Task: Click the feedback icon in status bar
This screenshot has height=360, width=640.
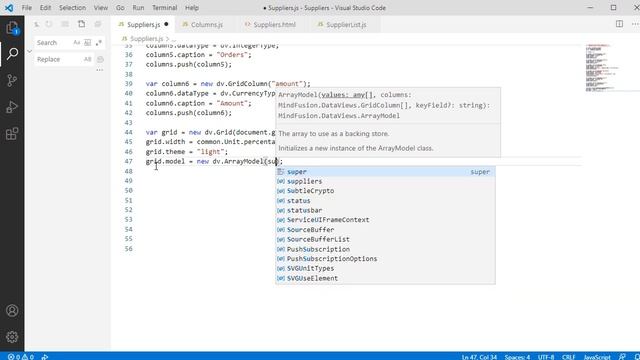Action: click(x=622, y=357)
